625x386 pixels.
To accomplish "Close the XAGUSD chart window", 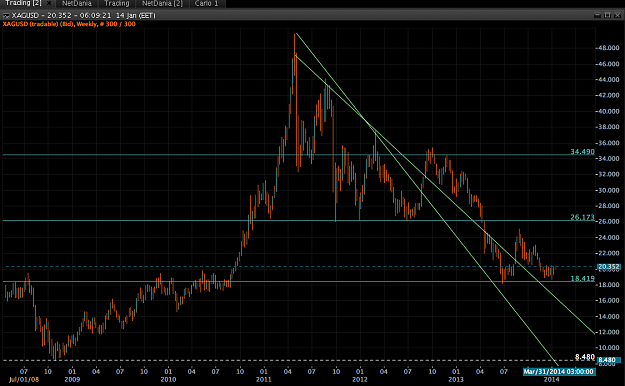I will 617,15.
